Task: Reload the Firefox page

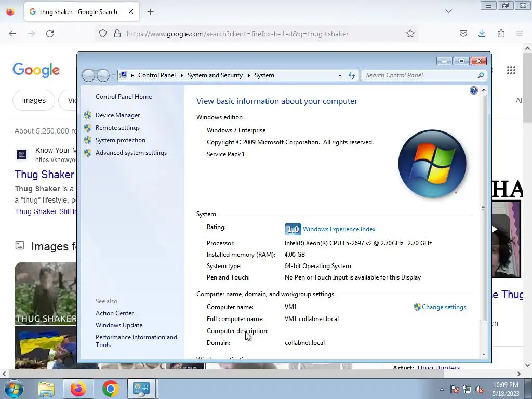Action: (50, 34)
